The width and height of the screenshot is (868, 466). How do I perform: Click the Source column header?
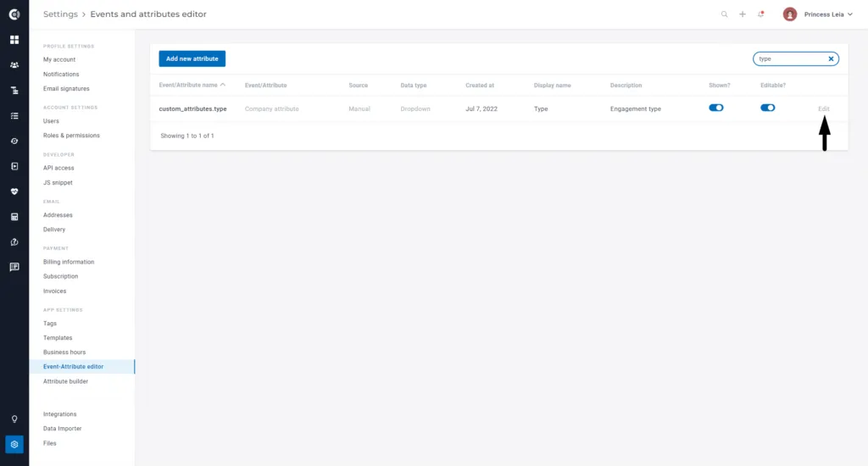(359, 86)
